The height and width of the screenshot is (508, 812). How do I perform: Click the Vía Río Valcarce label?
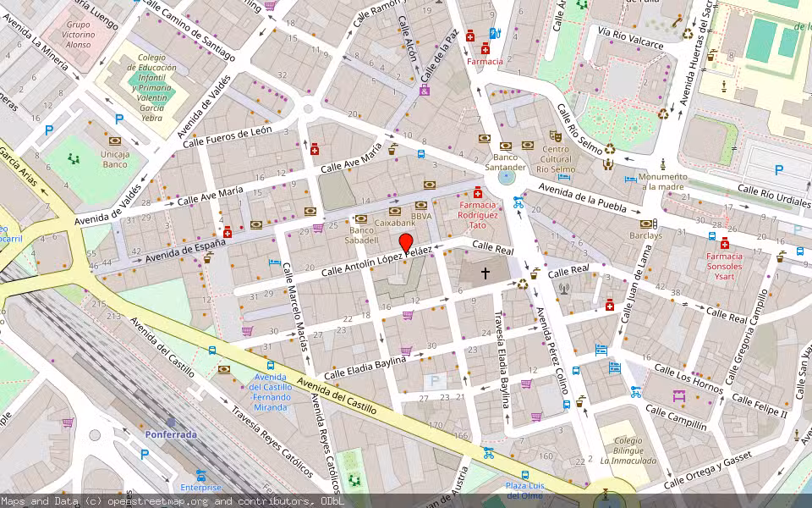point(630,38)
